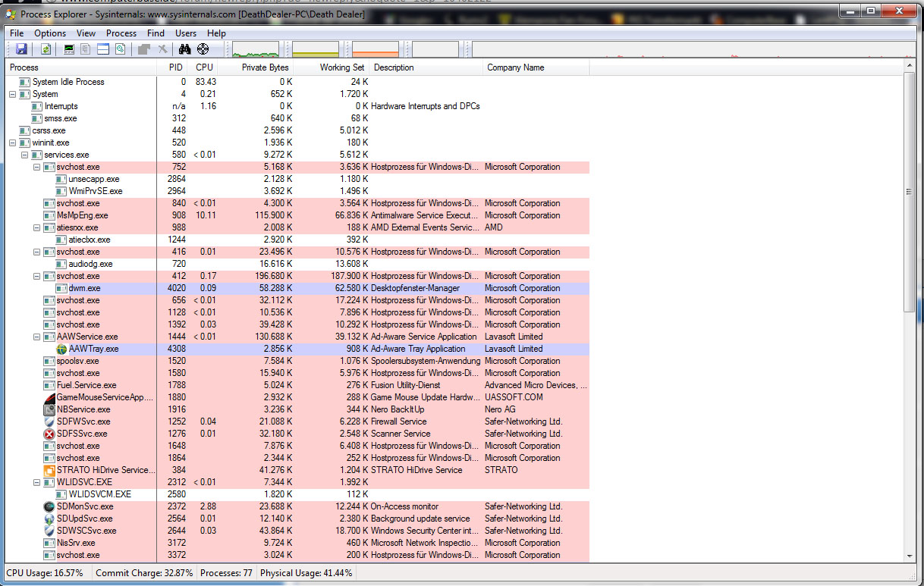The width and height of the screenshot is (924, 586).
Task: Click the SDFSSvc.exe red icon
Action: tap(50, 434)
